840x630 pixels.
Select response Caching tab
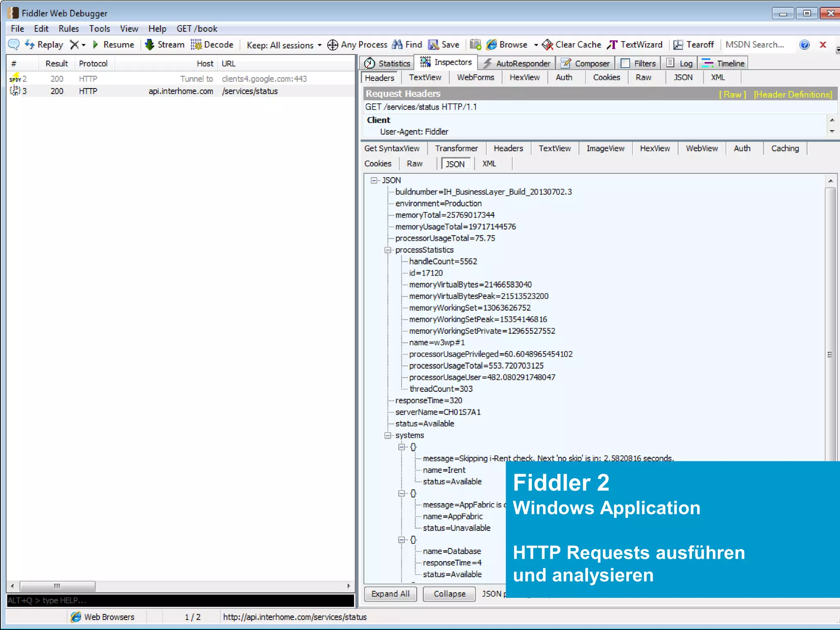click(785, 148)
